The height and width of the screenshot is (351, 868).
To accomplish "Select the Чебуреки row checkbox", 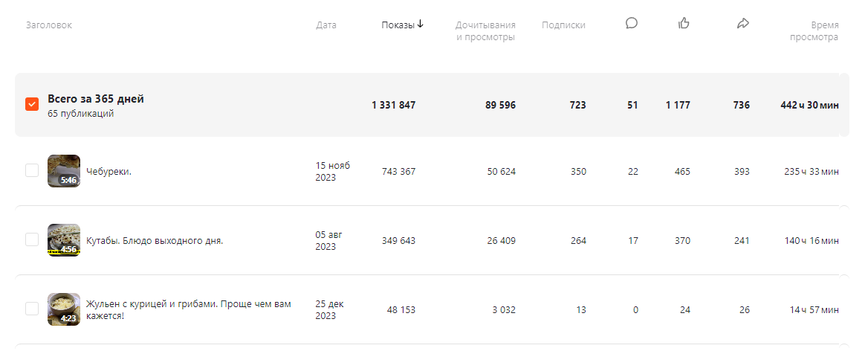I will (32, 170).
